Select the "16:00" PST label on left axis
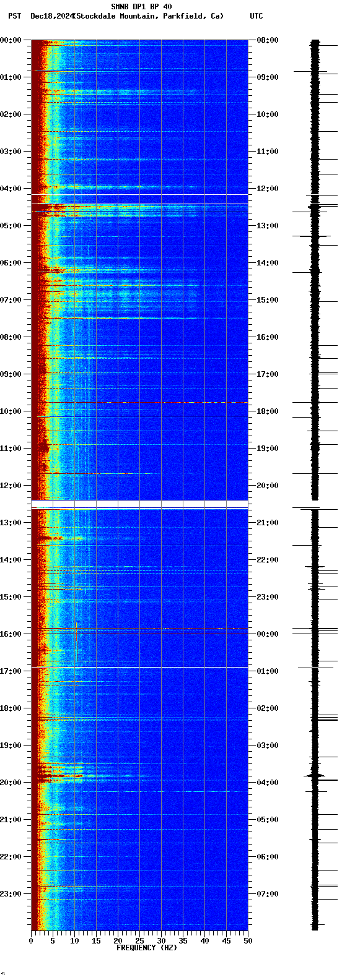This screenshot has width=342, height=980. click(x=10, y=634)
